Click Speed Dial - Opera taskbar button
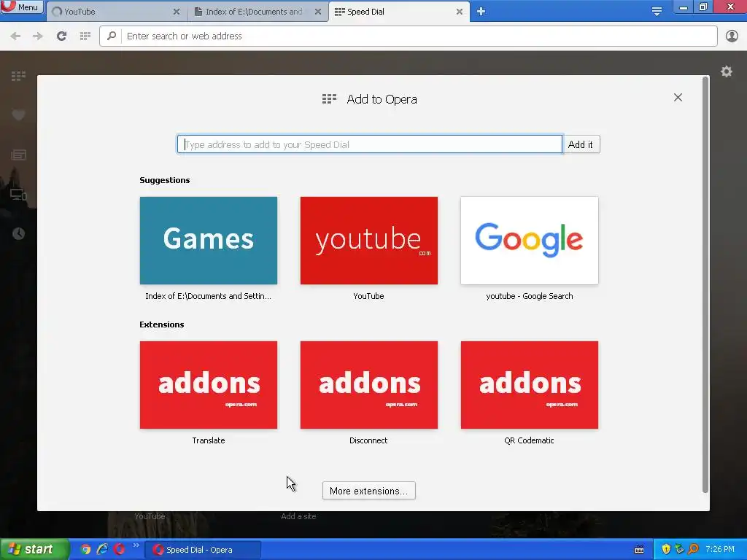 (203, 550)
